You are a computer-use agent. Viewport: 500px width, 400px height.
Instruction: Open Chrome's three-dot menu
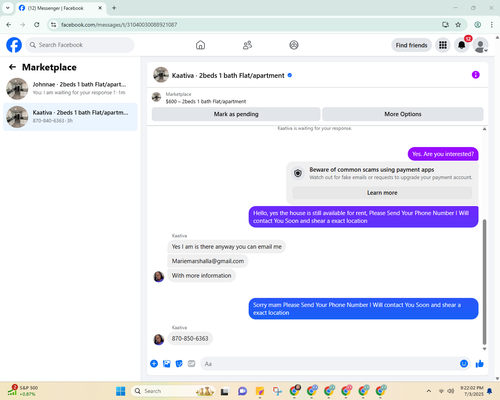point(492,25)
